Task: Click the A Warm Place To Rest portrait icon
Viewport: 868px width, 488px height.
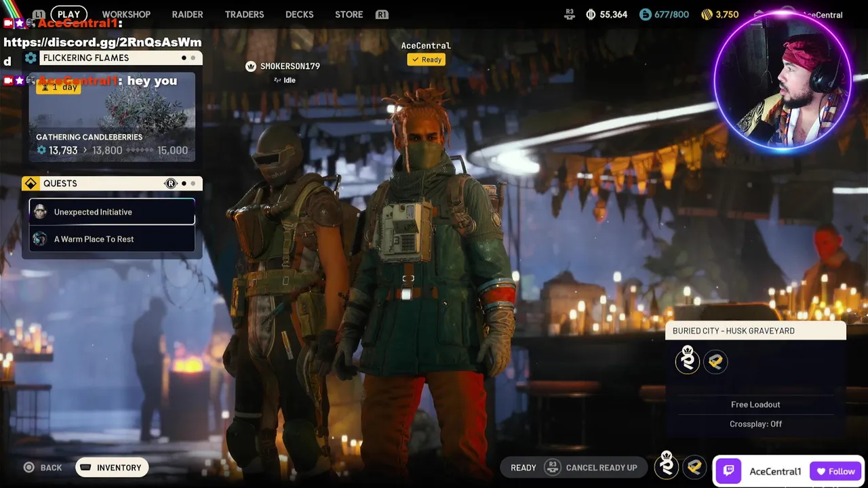Action: click(40, 239)
